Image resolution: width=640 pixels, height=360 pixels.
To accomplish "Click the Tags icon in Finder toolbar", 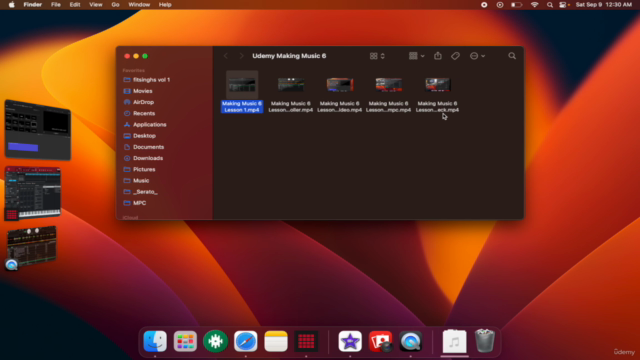I will pyautogui.click(x=455, y=56).
